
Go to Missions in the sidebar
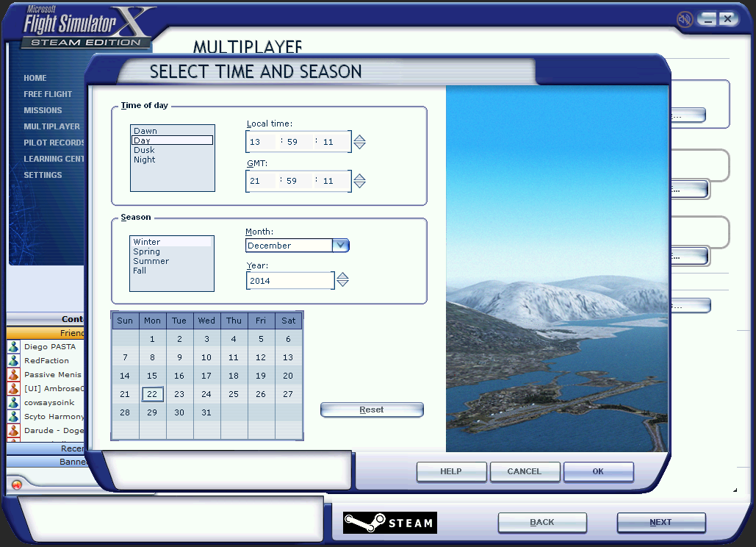coord(43,110)
